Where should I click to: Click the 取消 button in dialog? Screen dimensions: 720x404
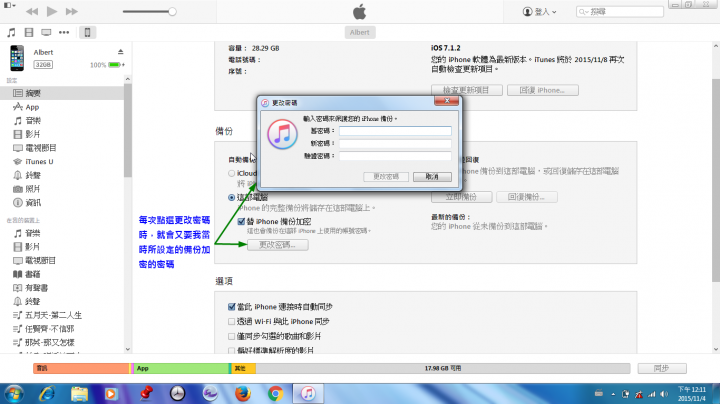pos(432,177)
